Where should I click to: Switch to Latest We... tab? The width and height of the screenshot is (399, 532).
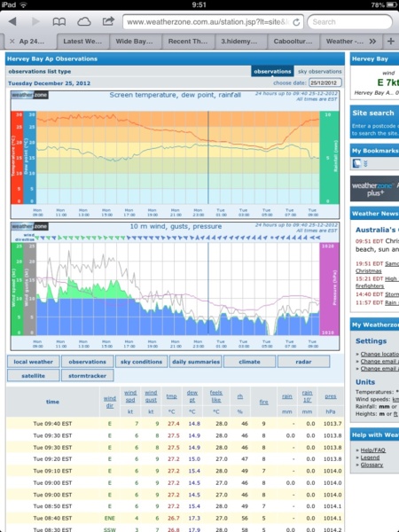click(82, 42)
